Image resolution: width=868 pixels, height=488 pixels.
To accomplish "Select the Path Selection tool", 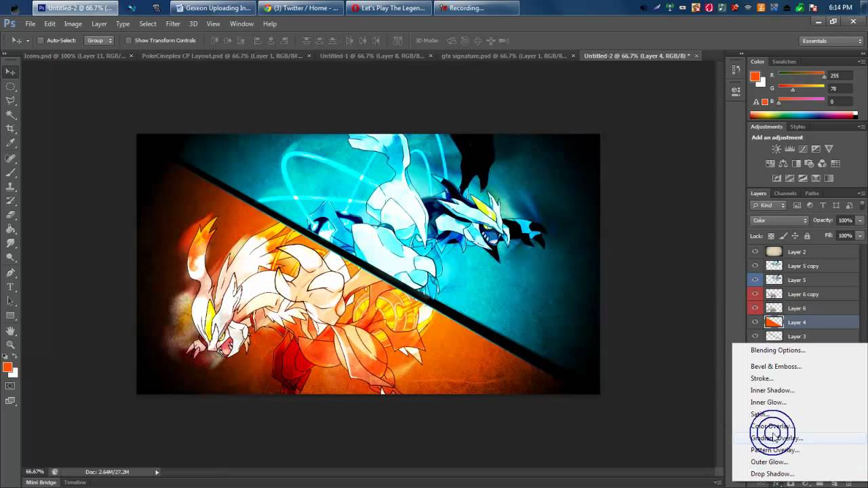I will (x=10, y=301).
